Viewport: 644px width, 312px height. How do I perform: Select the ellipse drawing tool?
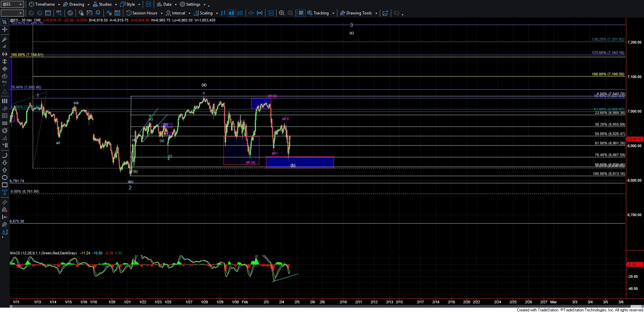(x=5, y=178)
